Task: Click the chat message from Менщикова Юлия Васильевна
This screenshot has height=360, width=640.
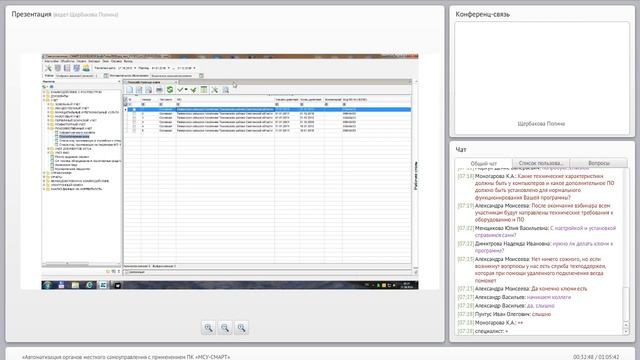Action: point(536,232)
